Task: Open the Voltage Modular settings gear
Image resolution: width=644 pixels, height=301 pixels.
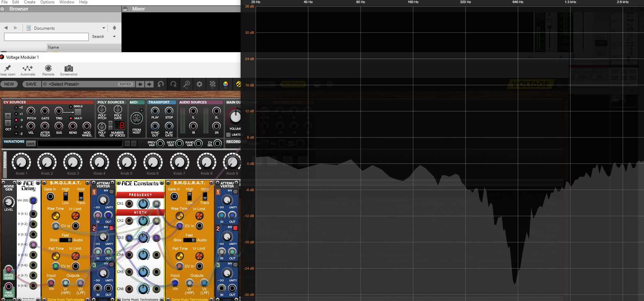Action: (x=200, y=84)
